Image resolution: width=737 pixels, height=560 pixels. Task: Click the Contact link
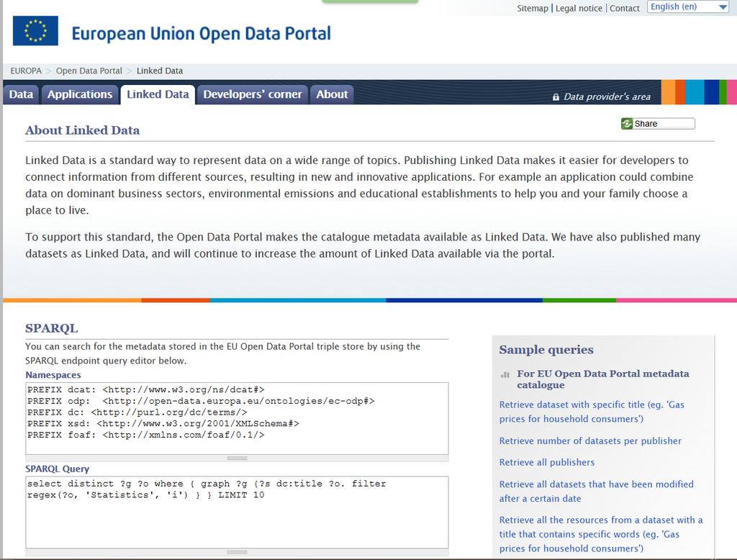point(624,9)
